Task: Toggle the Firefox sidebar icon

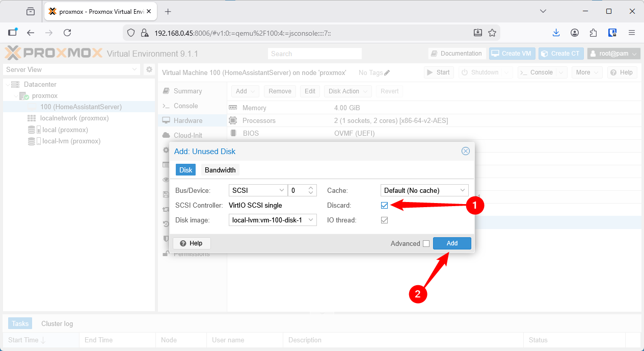Action: tap(13, 33)
